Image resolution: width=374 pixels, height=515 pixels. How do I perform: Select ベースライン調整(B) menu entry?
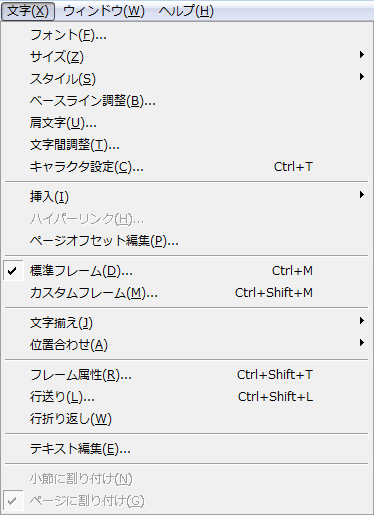[x=187, y=101]
